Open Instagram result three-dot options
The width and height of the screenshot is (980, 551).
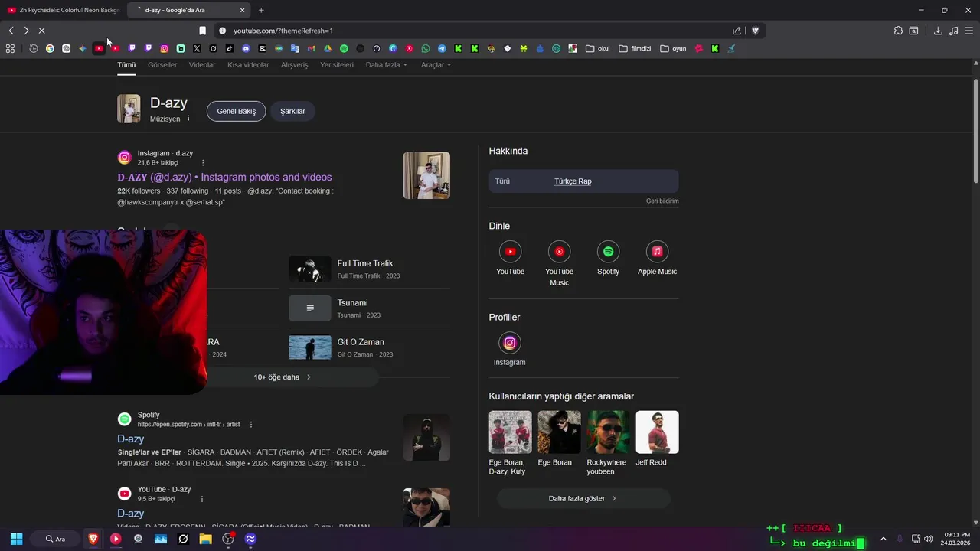tap(203, 163)
